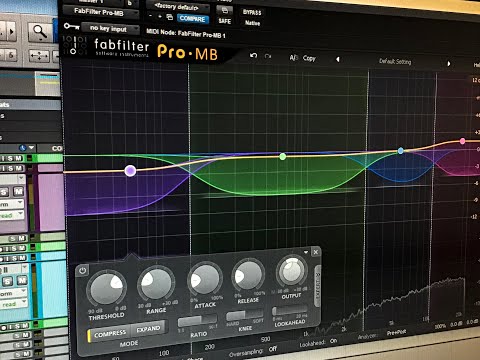The width and height of the screenshot is (480, 360).
Task: Open the factory default preset menu
Action: click(178, 7)
